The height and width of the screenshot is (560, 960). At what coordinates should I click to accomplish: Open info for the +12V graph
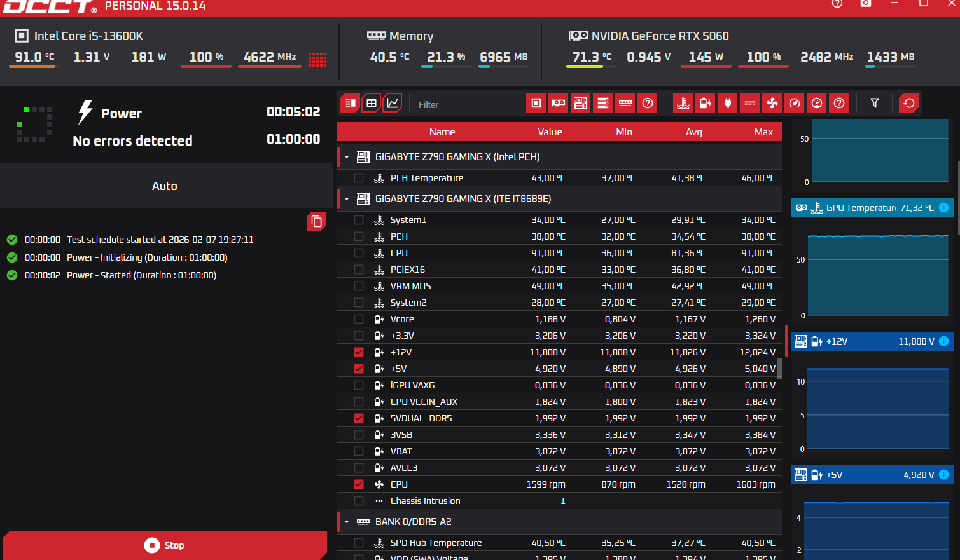(944, 341)
